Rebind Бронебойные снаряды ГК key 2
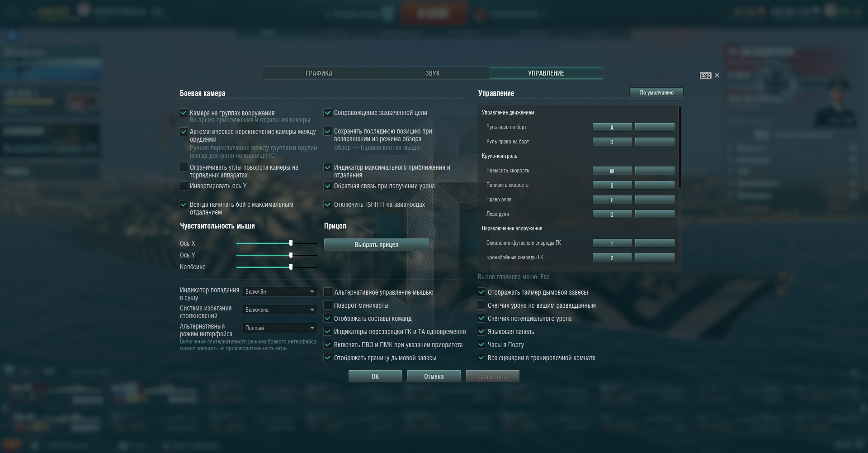 pyautogui.click(x=612, y=258)
